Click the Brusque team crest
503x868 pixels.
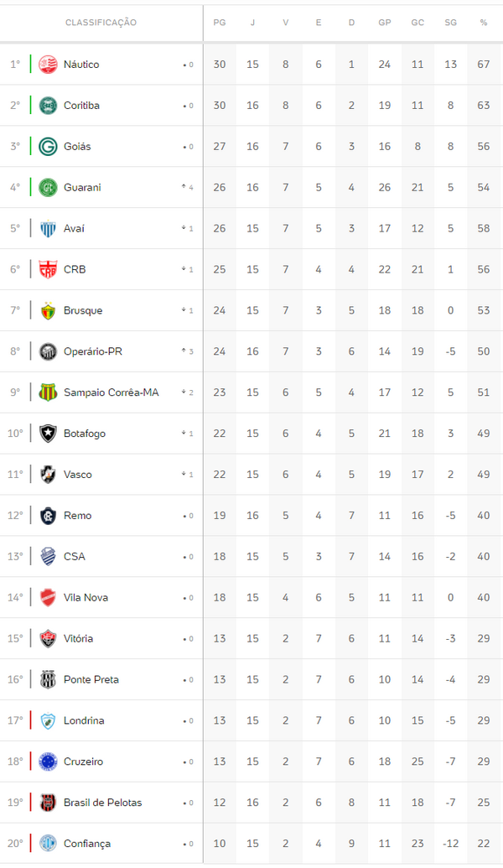pyautogui.click(x=48, y=310)
